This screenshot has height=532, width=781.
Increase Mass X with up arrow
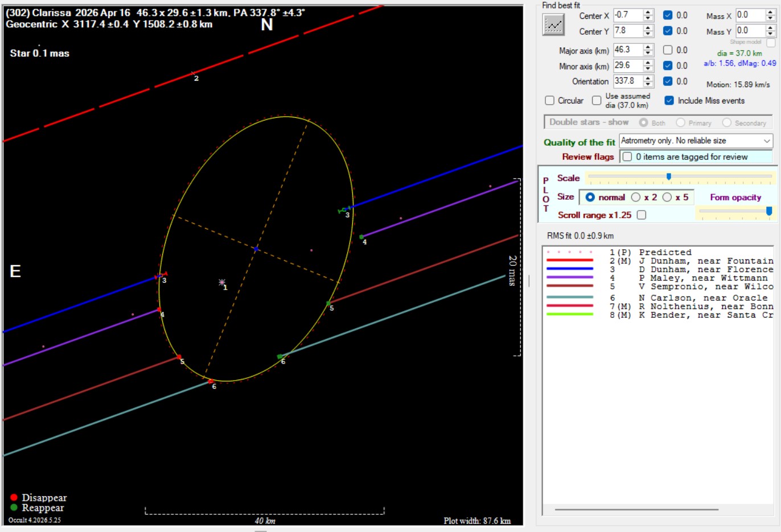[770, 12]
